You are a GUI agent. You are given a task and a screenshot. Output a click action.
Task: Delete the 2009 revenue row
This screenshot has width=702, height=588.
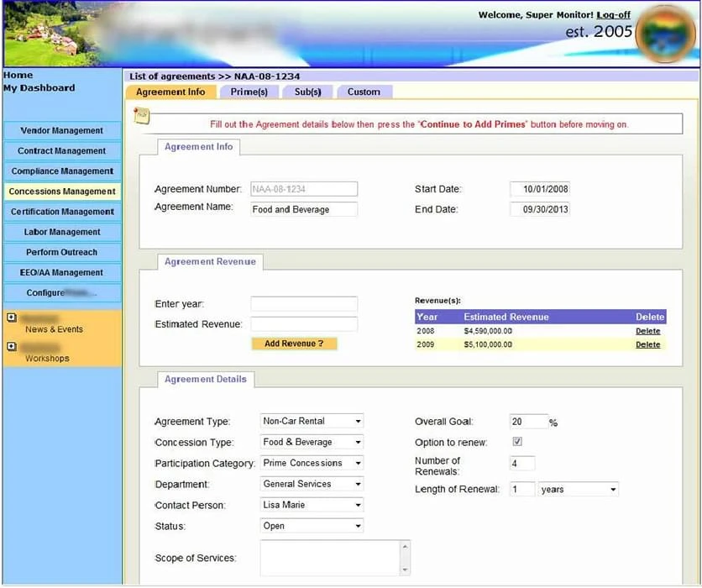647,344
